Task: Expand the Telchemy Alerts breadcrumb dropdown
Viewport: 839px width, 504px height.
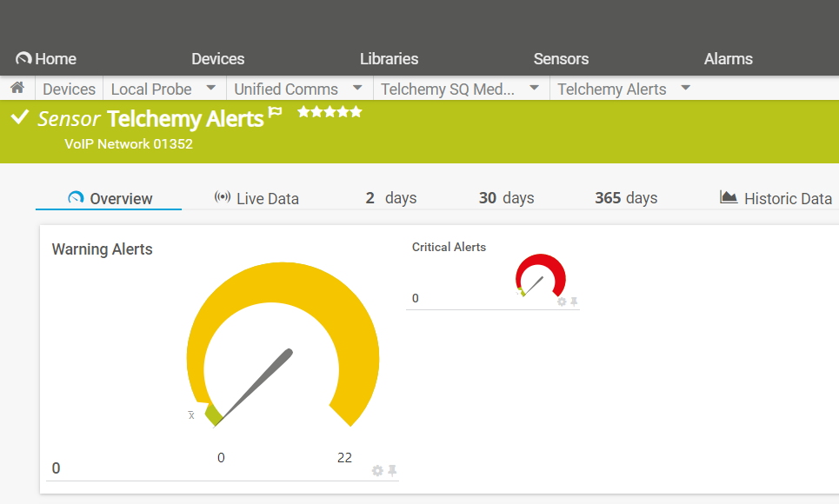Action: pyautogui.click(x=686, y=89)
